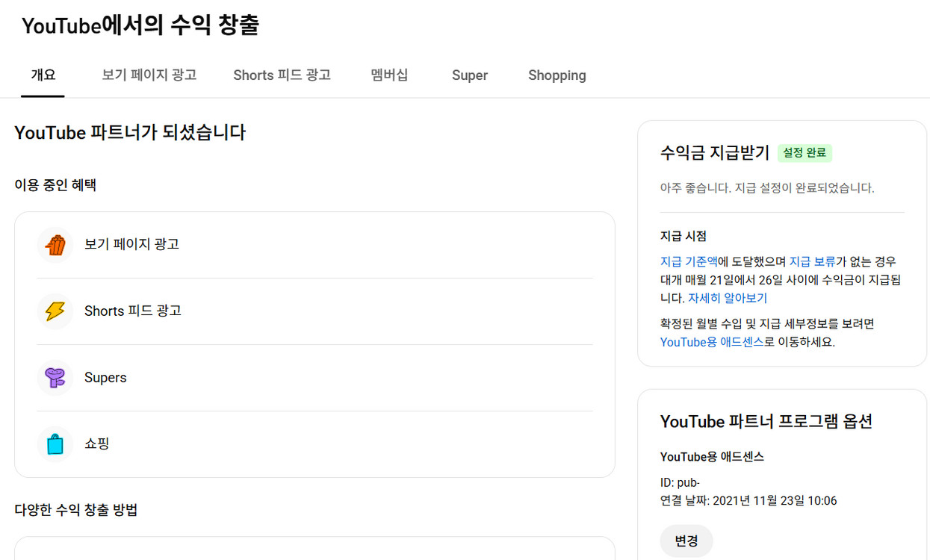Screen dimensions: 930x560
Task: Switch to the 보기 페이지 광고 tab
Action: pyautogui.click(x=149, y=75)
